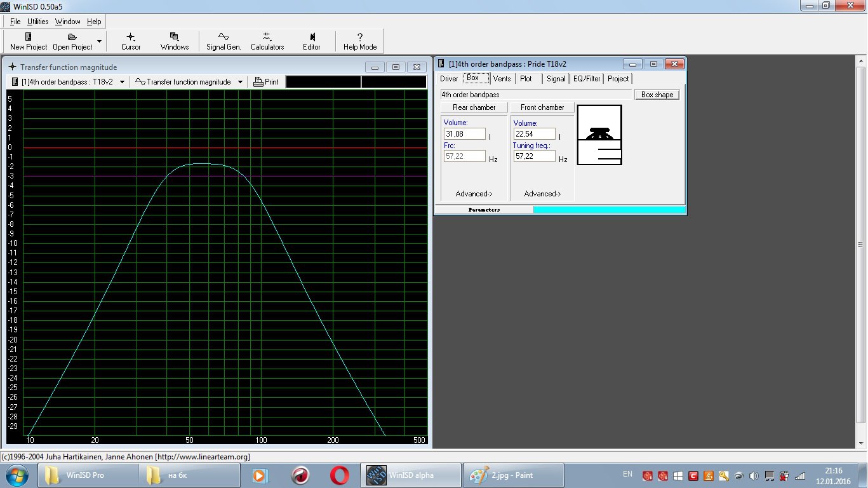The height and width of the screenshot is (488, 868).
Task: Click the Rear chamber button
Action: tap(474, 107)
